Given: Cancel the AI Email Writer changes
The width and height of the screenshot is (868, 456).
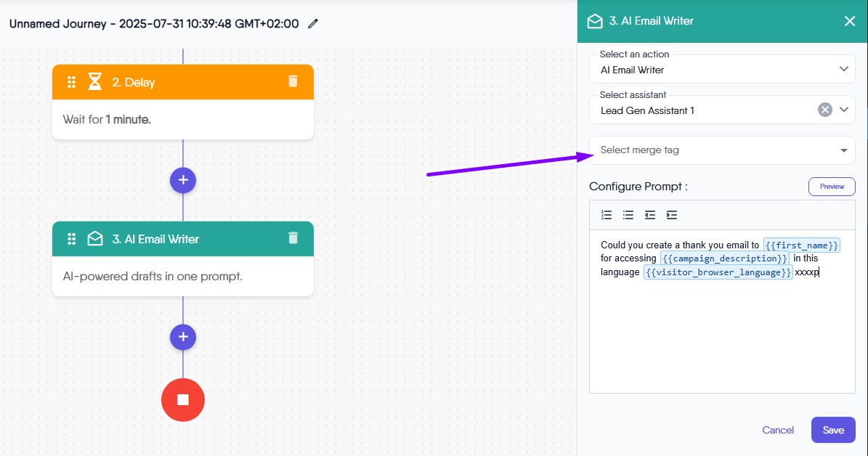Looking at the screenshot, I should pyautogui.click(x=778, y=430).
